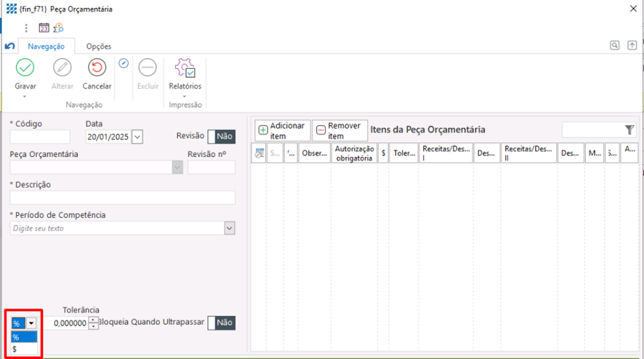Switch to the Opções tab
644x359 pixels.
click(x=99, y=47)
